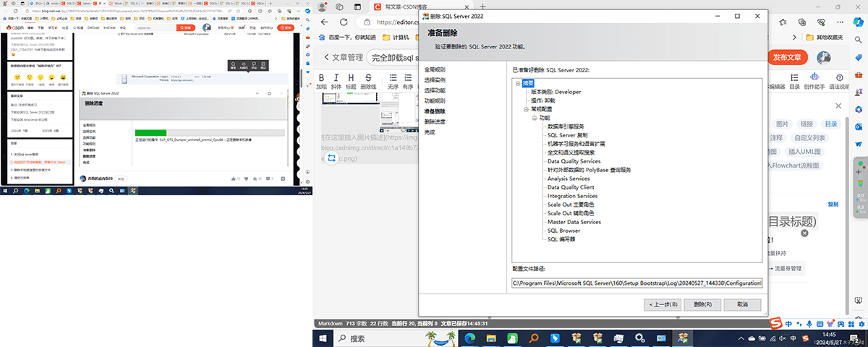Close the help panel with the X icon
Image resolution: width=868 pixels, height=347 pixels.
pyautogui.click(x=838, y=106)
